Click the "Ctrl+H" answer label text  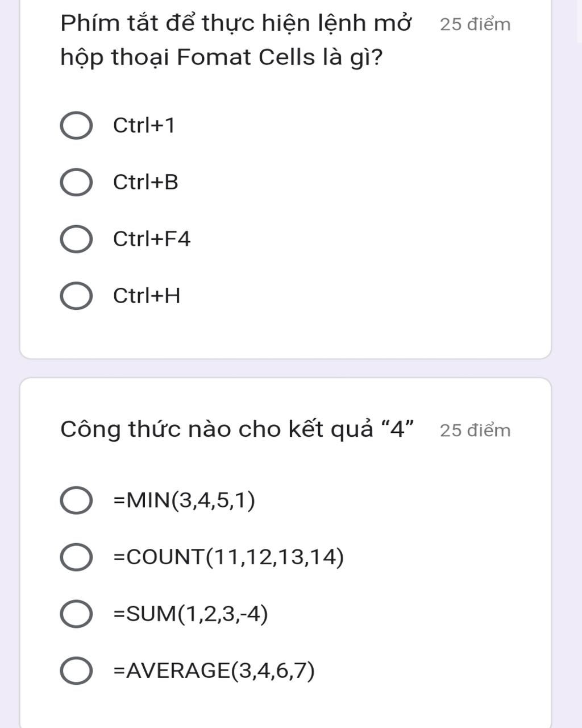point(147,296)
